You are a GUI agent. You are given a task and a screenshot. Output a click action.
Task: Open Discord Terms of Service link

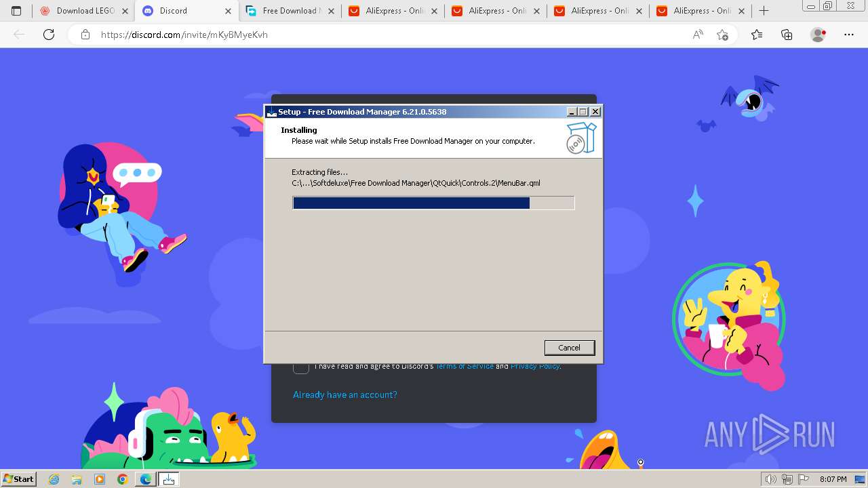pos(465,367)
